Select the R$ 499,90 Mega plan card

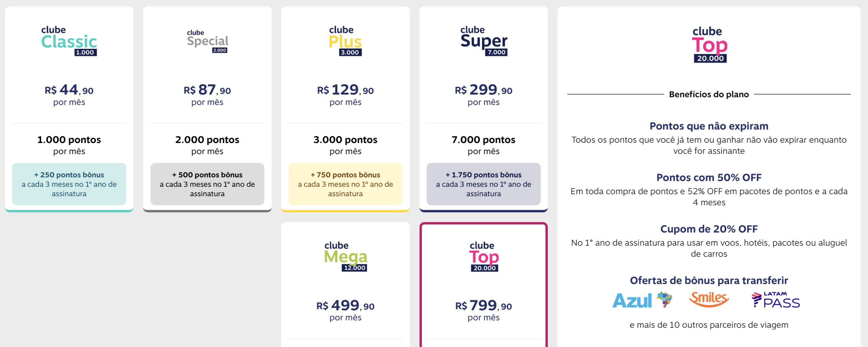pyautogui.click(x=345, y=285)
